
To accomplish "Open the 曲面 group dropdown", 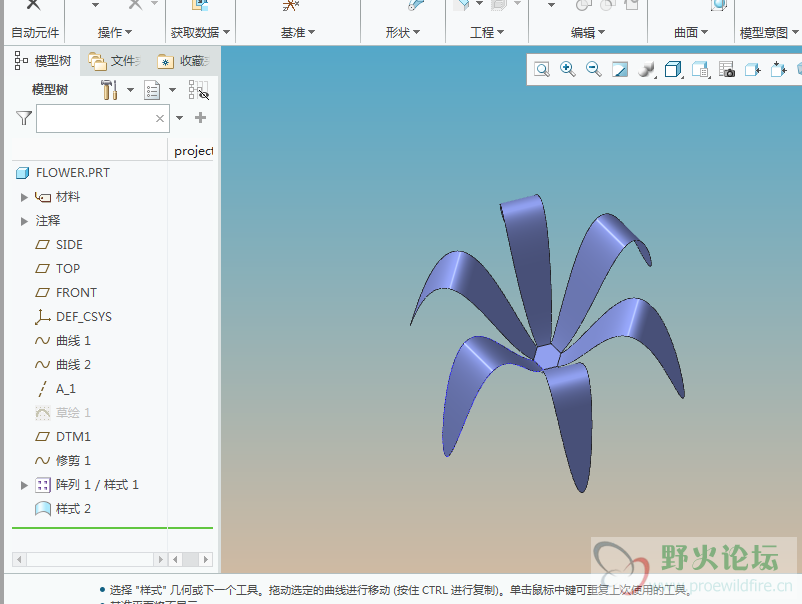I will 690,33.
